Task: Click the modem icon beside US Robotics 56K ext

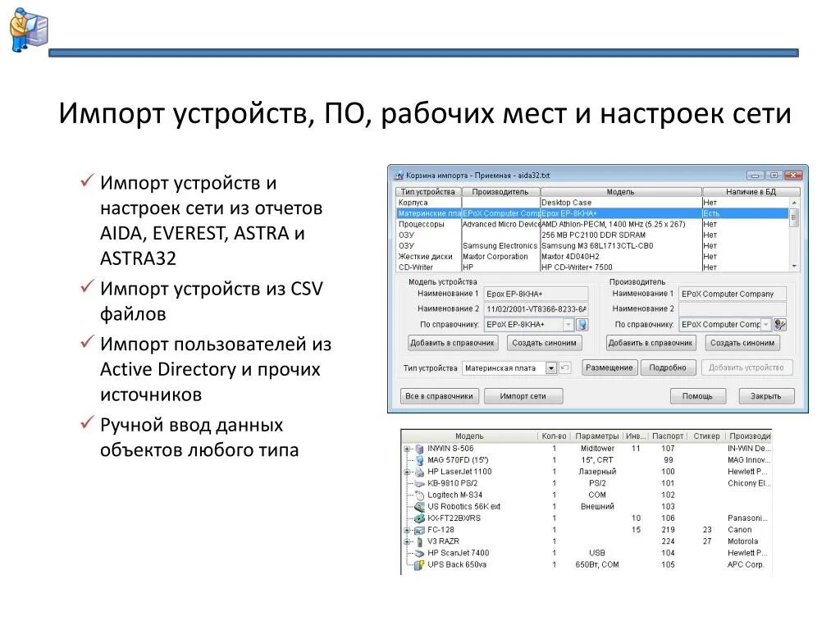Action: pyautogui.click(x=419, y=507)
